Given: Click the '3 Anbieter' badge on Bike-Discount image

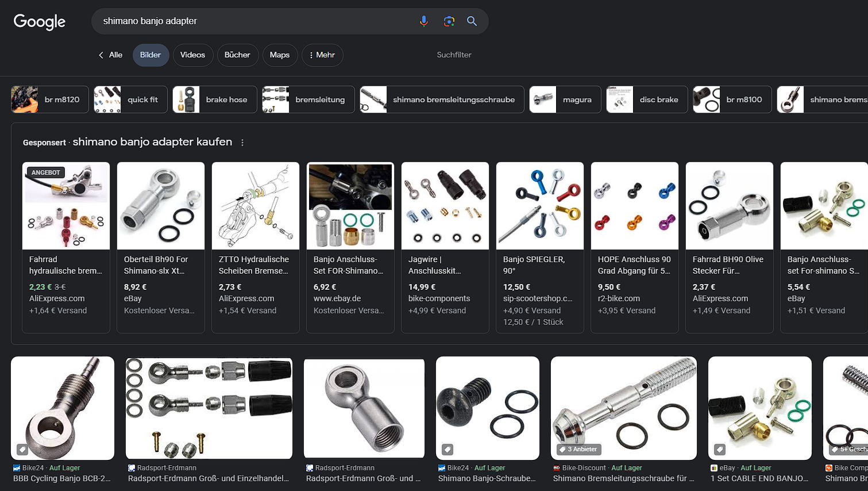Looking at the screenshot, I should coord(578,449).
